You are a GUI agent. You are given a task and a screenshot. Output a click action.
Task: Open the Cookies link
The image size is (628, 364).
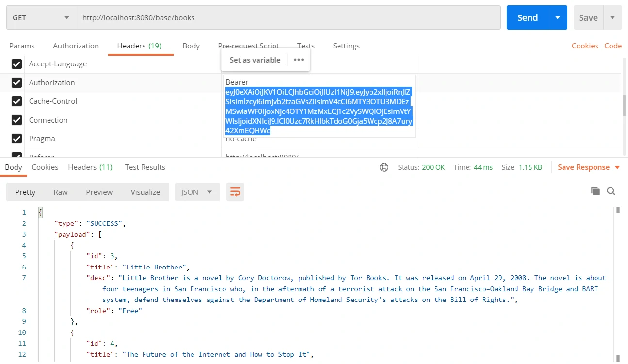[584, 46]
